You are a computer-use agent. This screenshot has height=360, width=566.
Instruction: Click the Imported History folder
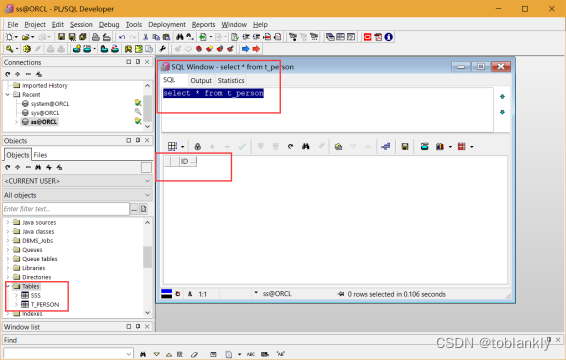point(45,86)
